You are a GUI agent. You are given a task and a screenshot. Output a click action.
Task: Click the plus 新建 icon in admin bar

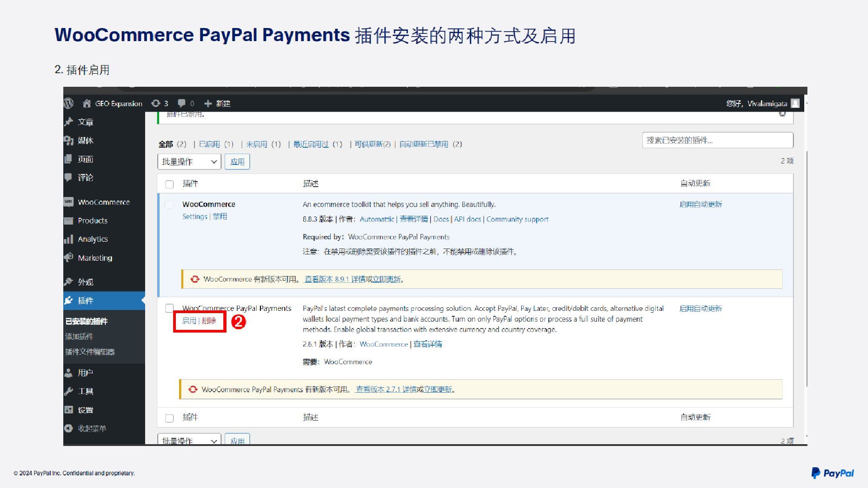[208, 103]
